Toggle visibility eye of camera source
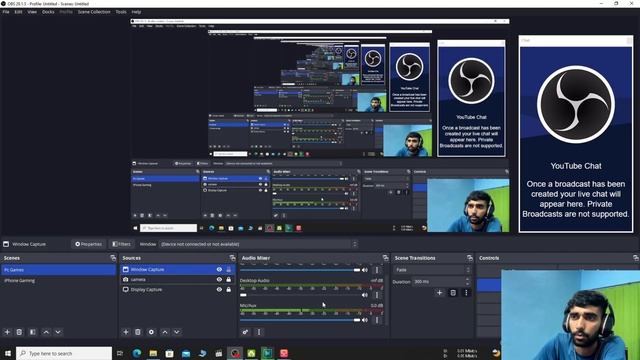Screen dimensions: 640x360 [x=219, y=280]
